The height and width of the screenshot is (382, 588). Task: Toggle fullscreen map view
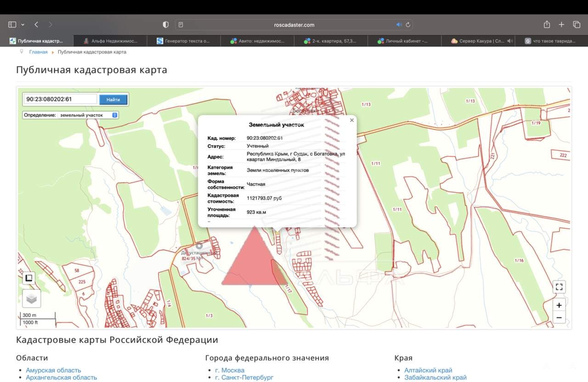coord(559,287)
